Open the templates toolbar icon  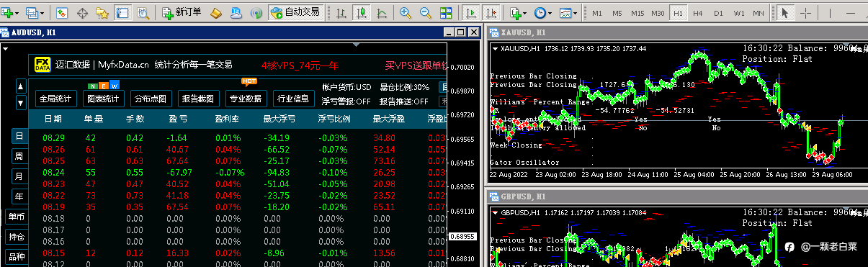coord(565,13)
